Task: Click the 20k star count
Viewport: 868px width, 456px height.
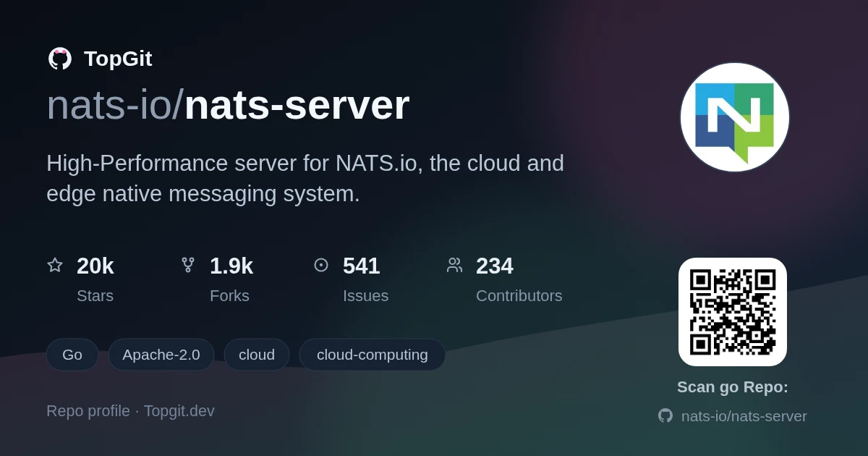Action: click(95, 266)
